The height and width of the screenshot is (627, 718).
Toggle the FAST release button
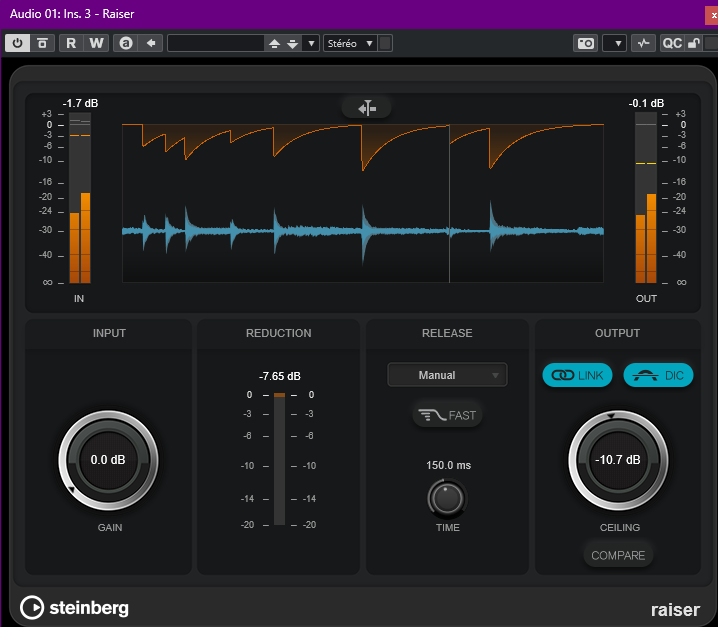pyautogui.click(x=447, y=415)
